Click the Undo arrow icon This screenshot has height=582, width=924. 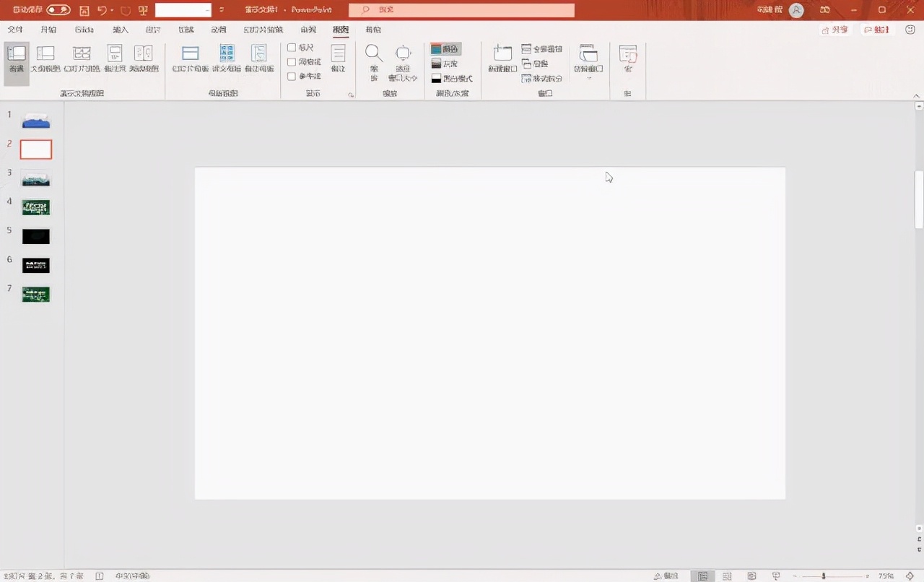click(x=102, y=10)
